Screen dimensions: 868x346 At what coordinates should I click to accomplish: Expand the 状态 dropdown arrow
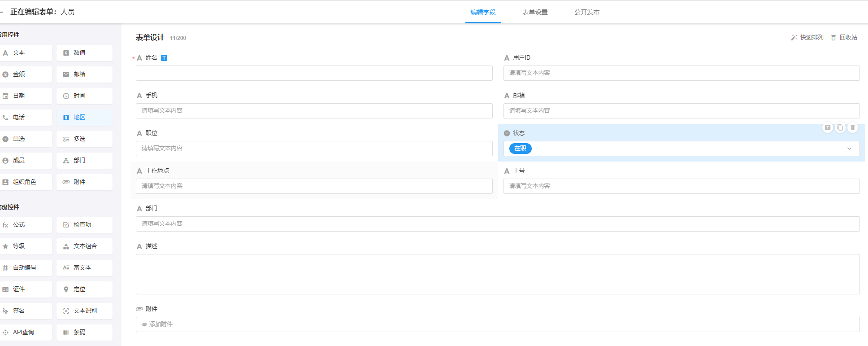coord(849,149)
